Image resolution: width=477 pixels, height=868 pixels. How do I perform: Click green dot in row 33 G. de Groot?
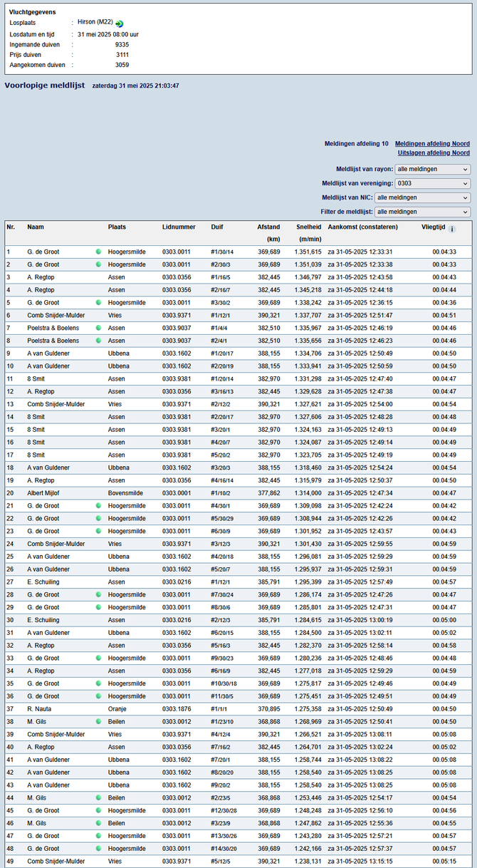pyautogui.click(x=98, y=658)
